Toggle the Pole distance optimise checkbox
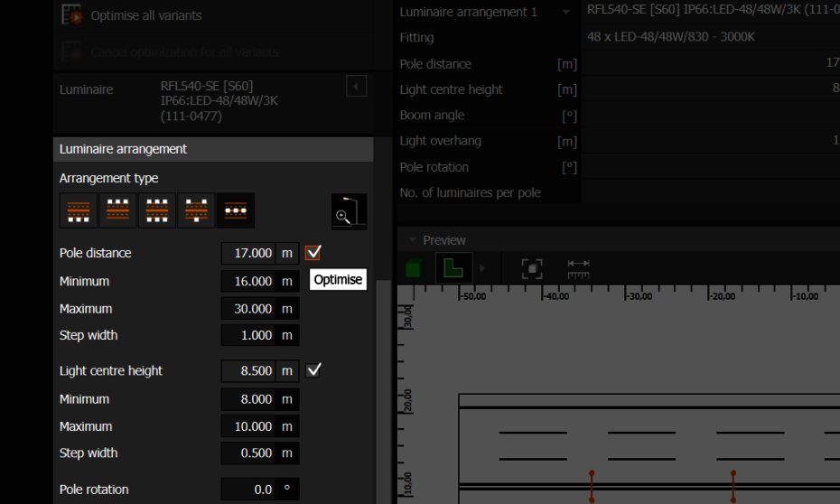This screenshot has height=504, width=840. pos(313,253)
